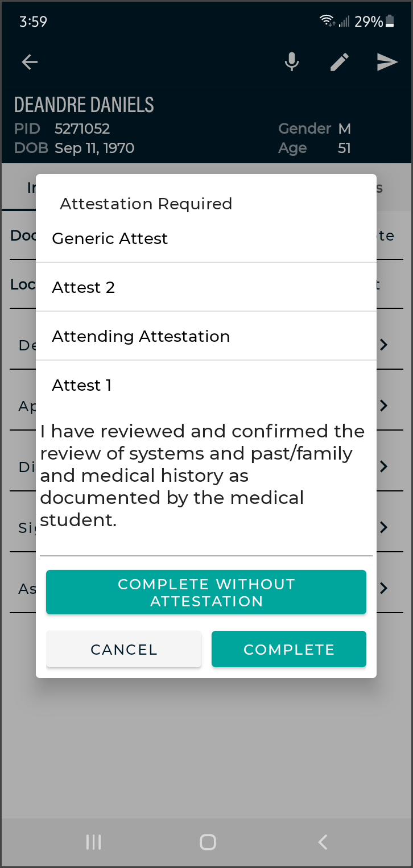Tap the back arrow in header

pyautogui.click(x=30, y=62)
